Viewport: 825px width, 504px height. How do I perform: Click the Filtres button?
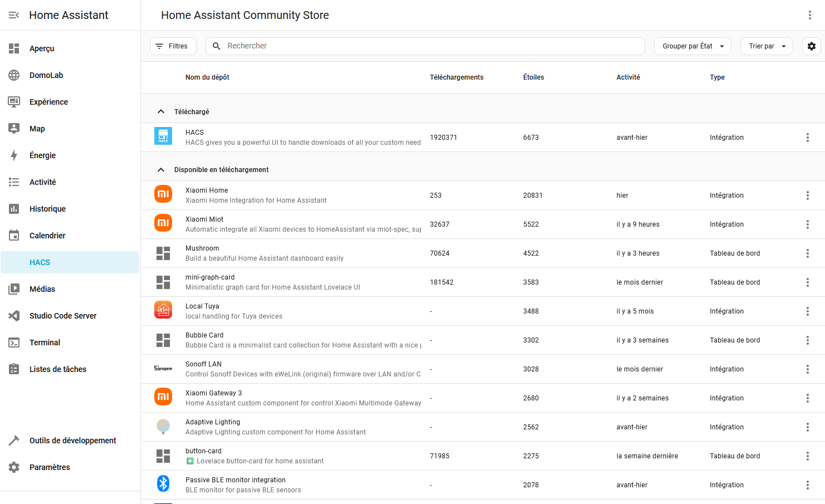[173, 46]
